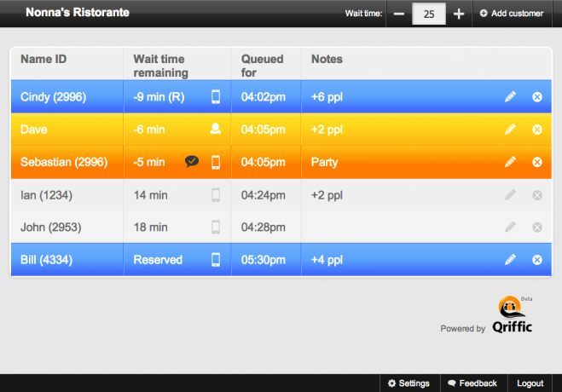This screenshot has height=392, width=562.
Task: Click the wait time input field
Action: tap(429, 14)
